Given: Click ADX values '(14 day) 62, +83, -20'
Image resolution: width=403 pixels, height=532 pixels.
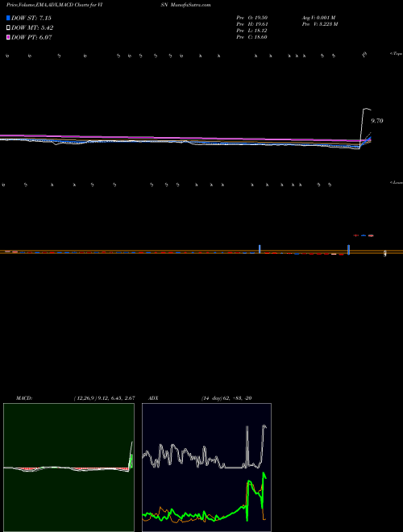Looking at the screenshot, I should tap(226, 398).
